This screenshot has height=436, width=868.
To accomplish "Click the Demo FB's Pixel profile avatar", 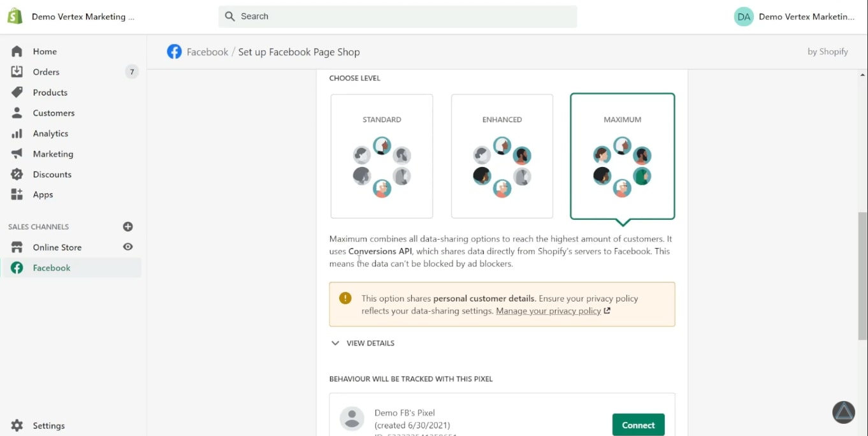I will click(352, 419).
